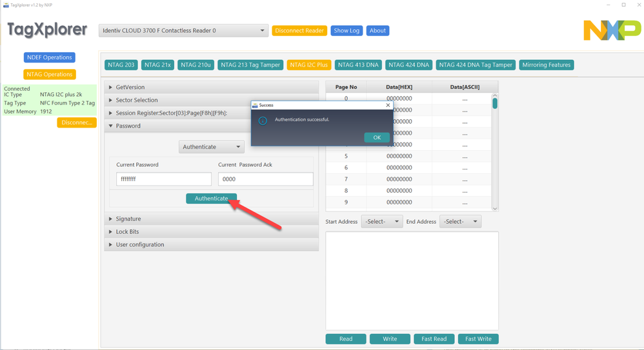Screen dimensions: 644x350
Task: Expand the Sector Selection section
Action: 212,100
